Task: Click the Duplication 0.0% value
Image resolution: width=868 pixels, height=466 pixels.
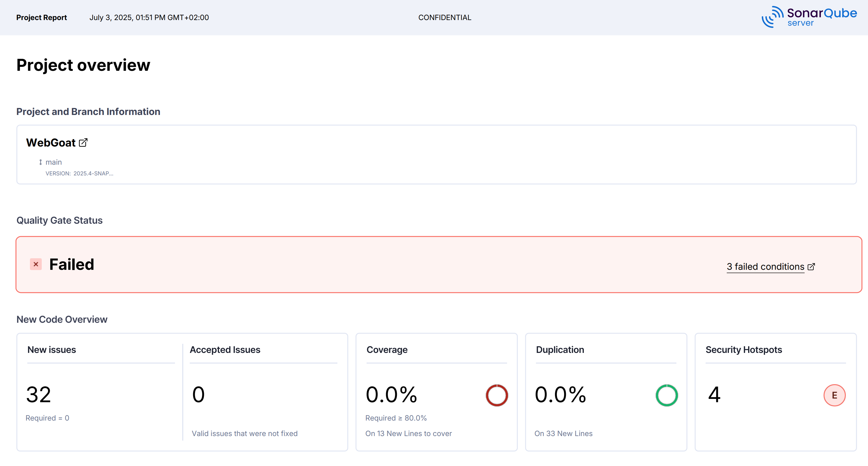Action: point(561,395)
